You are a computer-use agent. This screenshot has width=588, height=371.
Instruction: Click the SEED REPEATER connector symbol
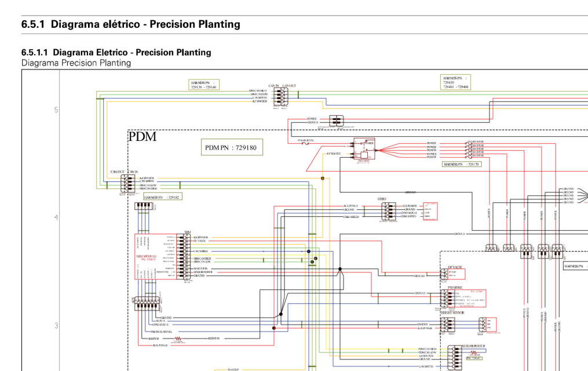(x=455, y=358)
